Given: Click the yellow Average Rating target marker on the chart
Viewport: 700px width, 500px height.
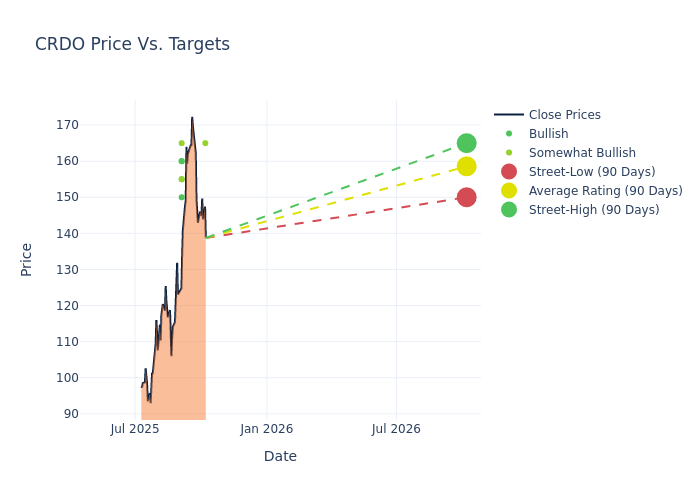Looking at the screenshot, I should coord(466,166).
